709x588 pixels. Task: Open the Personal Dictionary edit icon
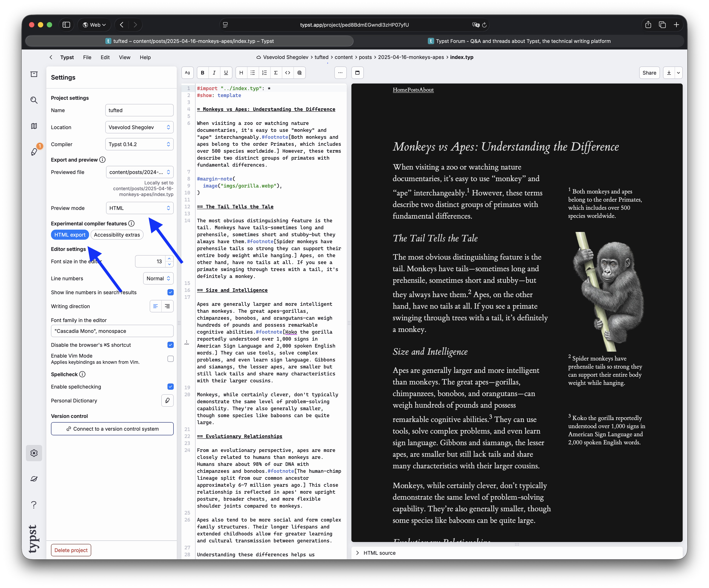click(167, 401)
